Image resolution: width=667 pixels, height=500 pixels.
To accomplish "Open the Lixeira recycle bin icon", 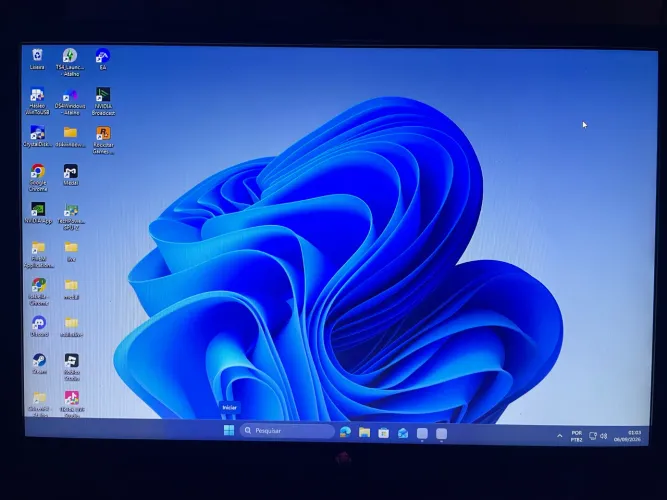I will click(37, 58).
